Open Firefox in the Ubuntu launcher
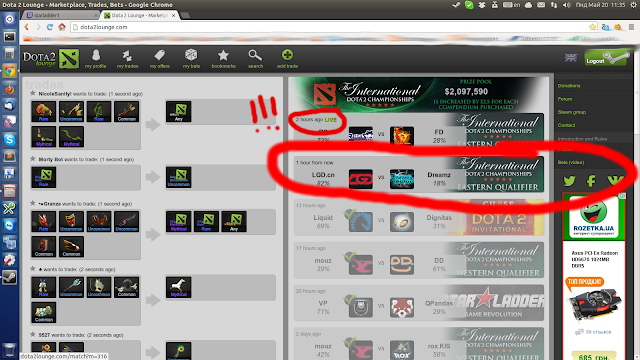Screen dimensions: 640x360 click(9, 88)
